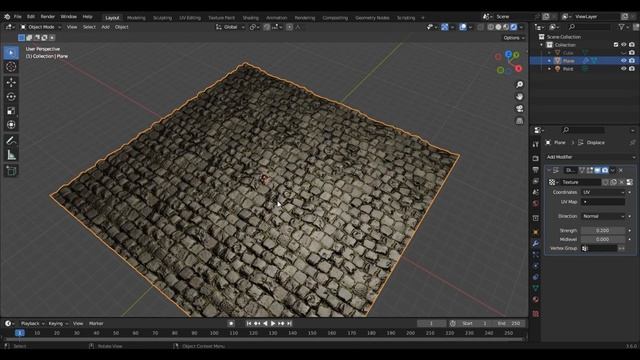Play the animation forward
Image resolution: width=640 pixels, height=360 pixels.
(x=273, y=323)
